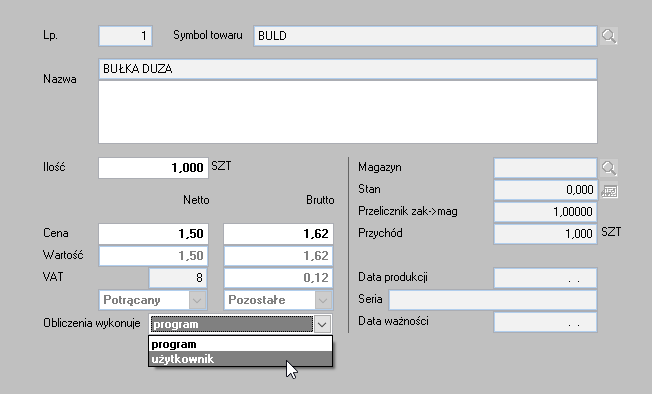Click the Wartość Brutto field
Viewport: 652px width, 394px height.
click(279, 256)
